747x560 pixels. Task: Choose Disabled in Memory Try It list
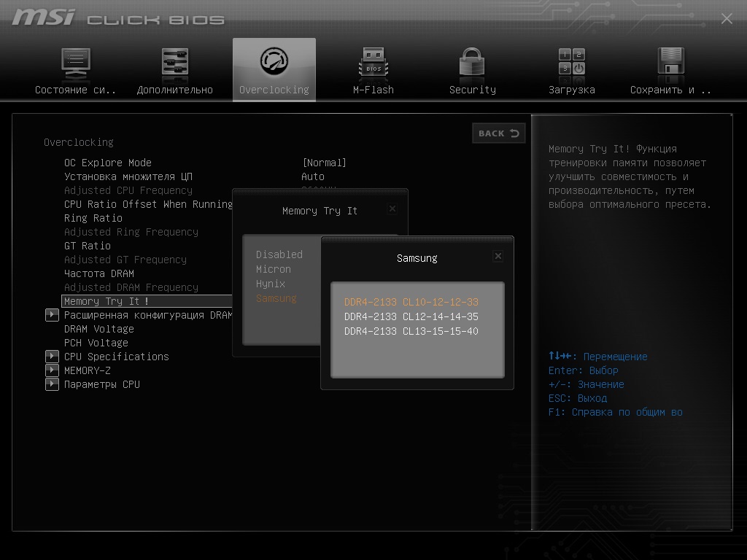tap(279, 254)
